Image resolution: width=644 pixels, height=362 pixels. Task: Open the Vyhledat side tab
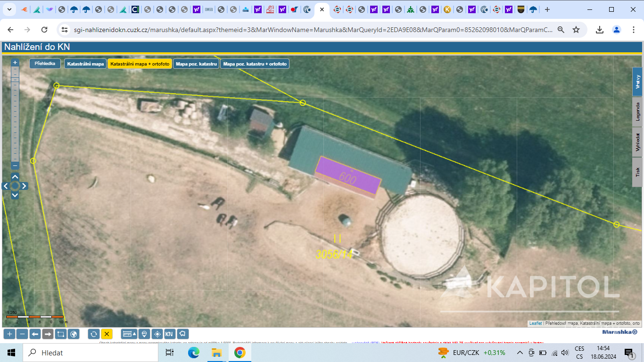pyautogui.click(x=637, y=142)
